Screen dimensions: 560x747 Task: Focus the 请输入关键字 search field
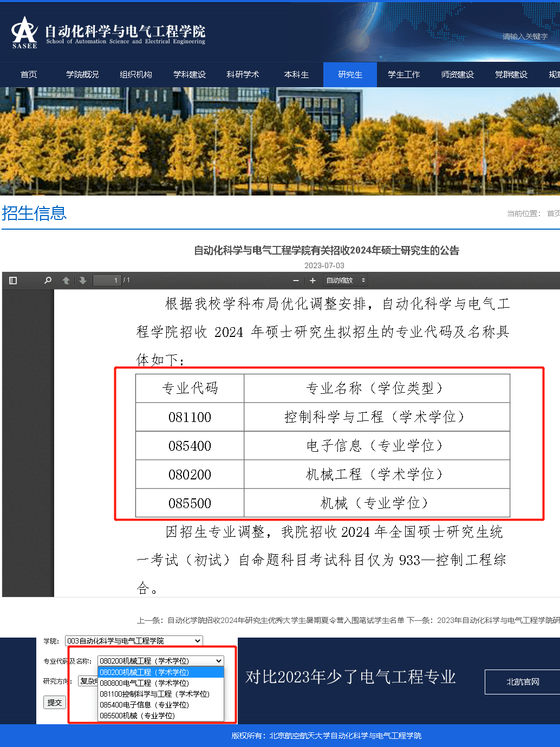click(524, 36)
